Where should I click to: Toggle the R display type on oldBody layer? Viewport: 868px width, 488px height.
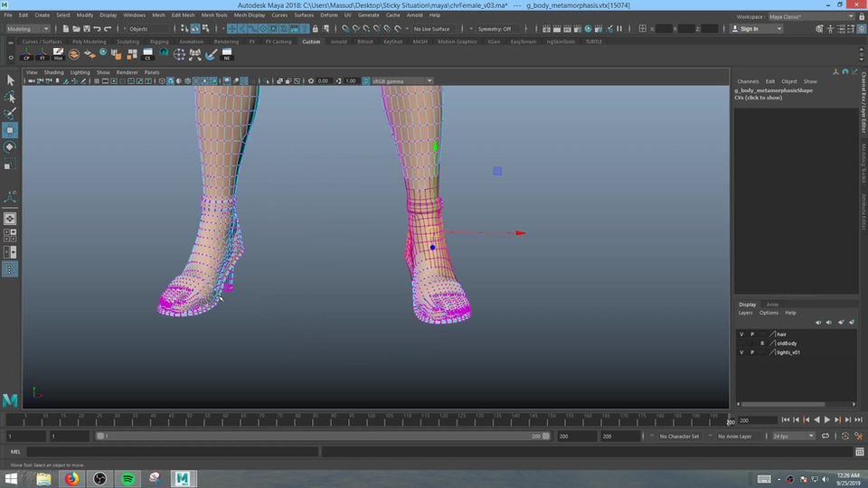pos(762,343)
